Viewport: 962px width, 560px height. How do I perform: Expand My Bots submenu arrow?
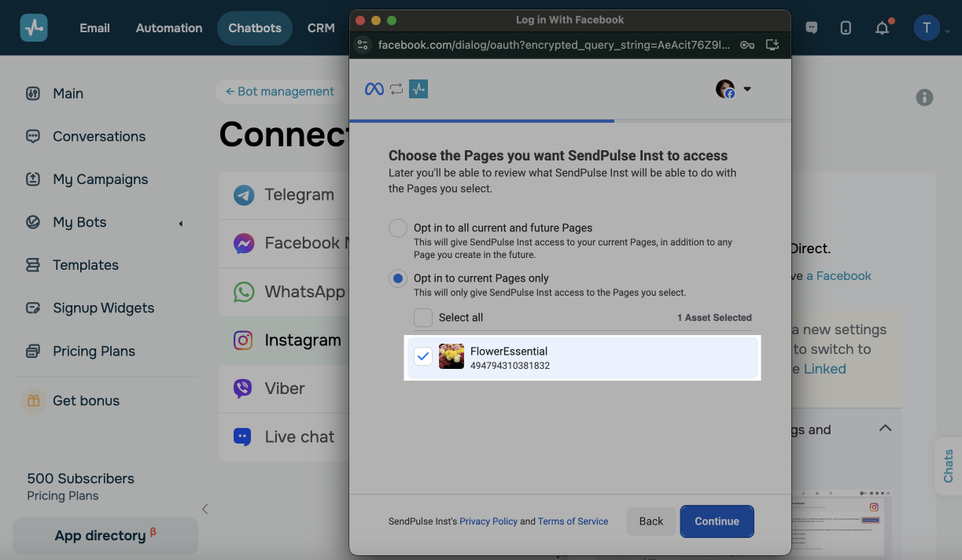180,223
